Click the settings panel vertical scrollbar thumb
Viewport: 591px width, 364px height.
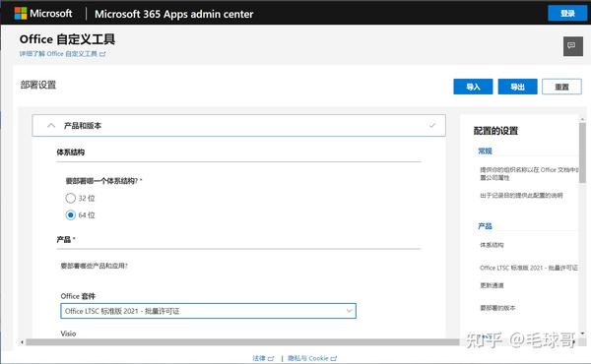point(582,152)
